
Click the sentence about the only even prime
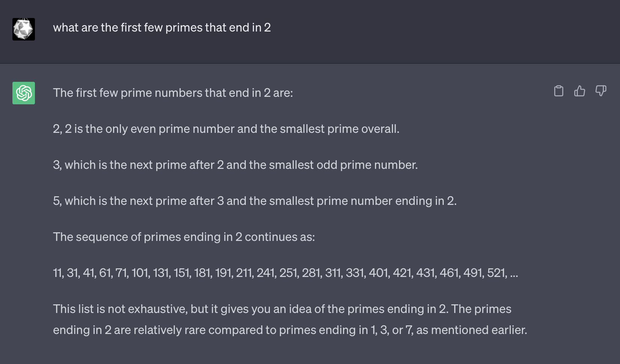coord(226,129)
